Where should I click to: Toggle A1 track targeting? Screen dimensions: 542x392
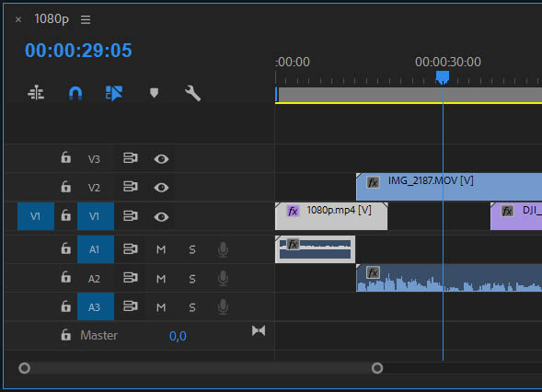(96, 249)
